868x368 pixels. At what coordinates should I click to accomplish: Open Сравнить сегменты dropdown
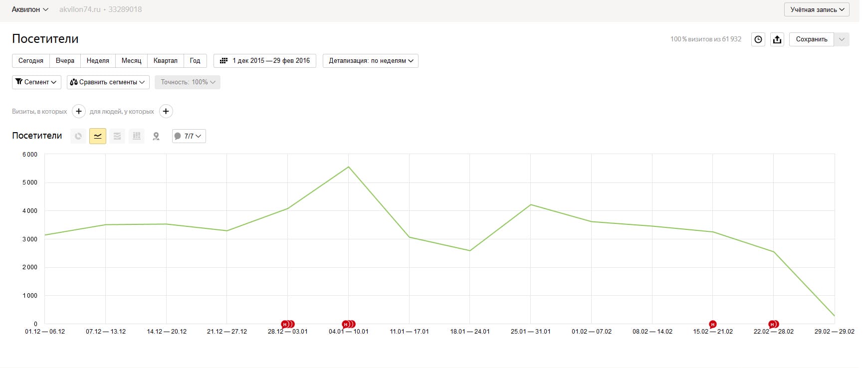108,82
